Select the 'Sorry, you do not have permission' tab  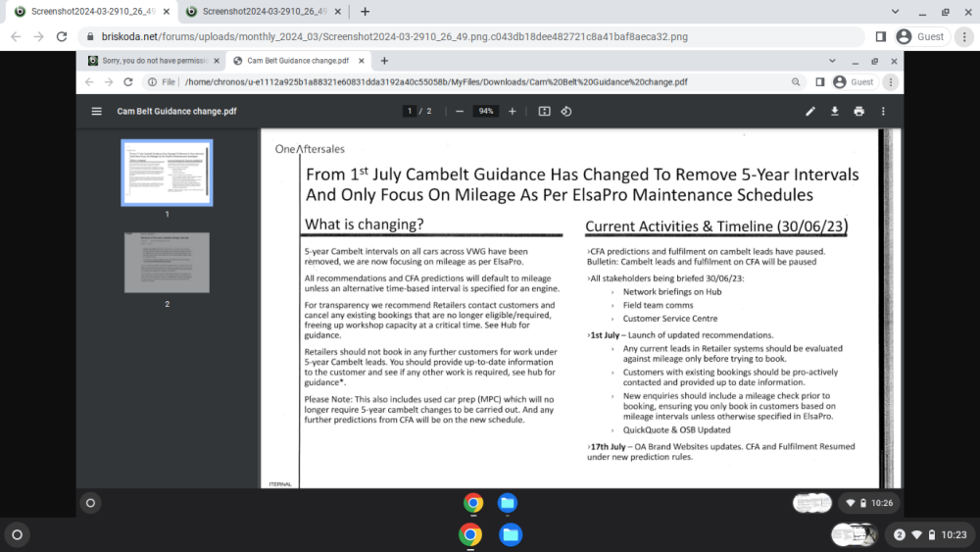pos(154,61)
